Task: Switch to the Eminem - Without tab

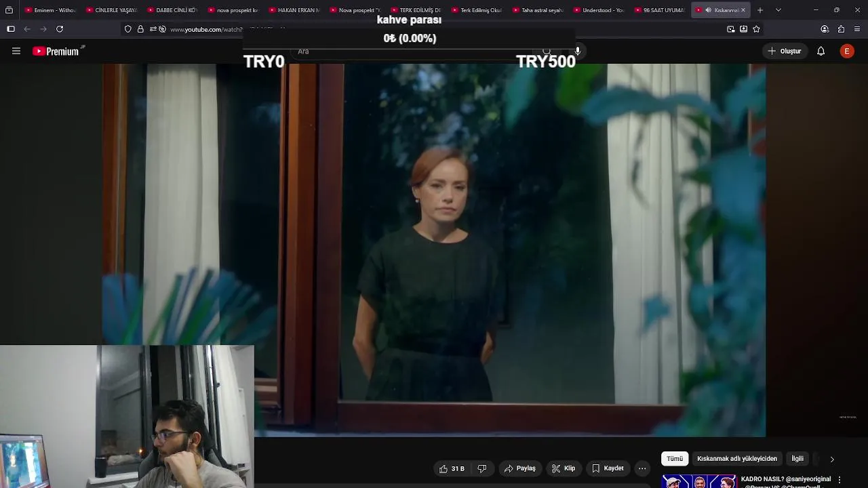Action: [x=51, y=10]
